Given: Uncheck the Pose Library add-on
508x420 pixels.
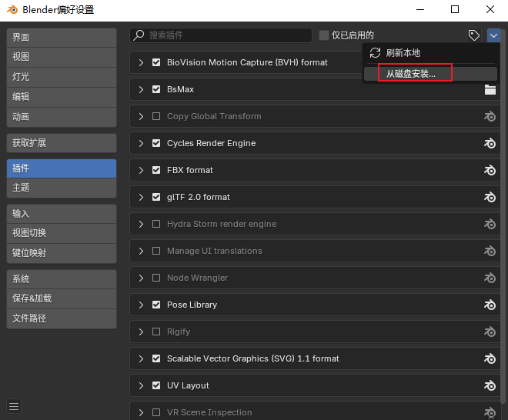Looking at the screenshot, I should pos(156,305).
